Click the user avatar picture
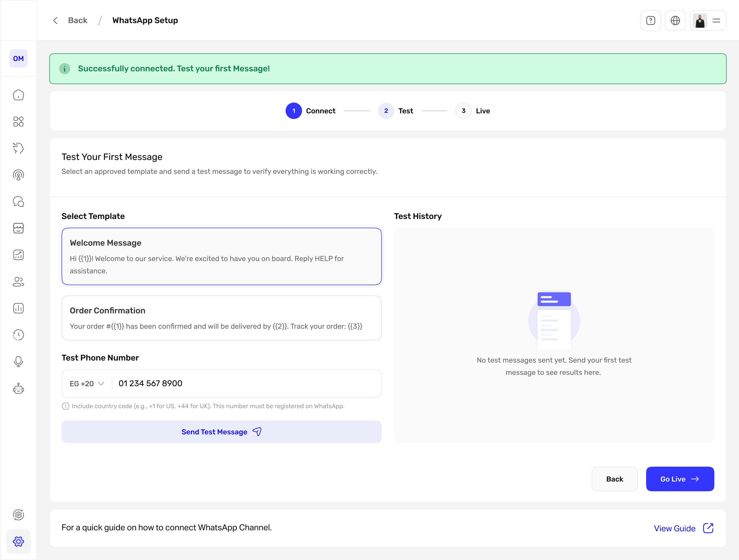Screen dimensions: 739x560 (700, 21)
